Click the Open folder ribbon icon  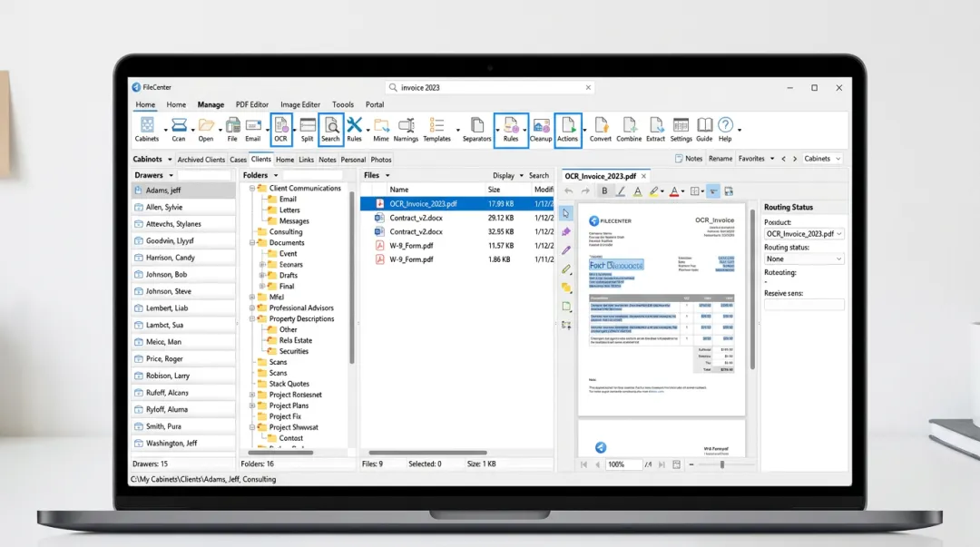[x=206, y=130]
